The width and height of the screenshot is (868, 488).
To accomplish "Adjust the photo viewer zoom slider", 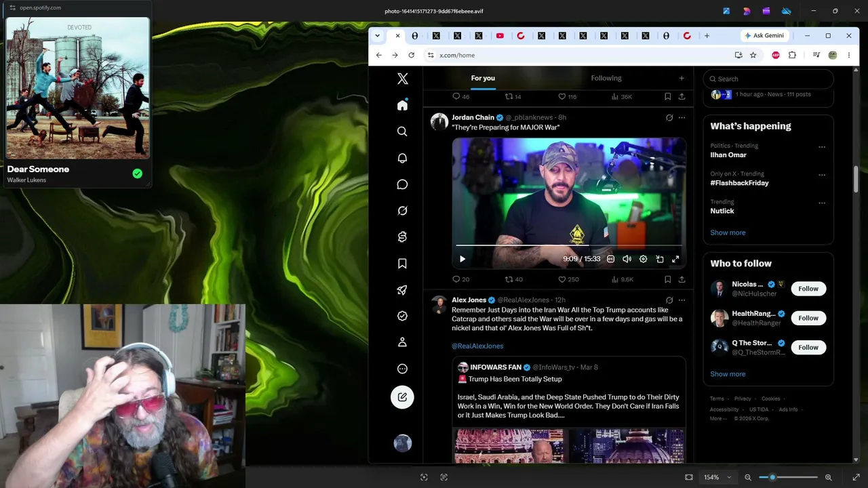I will (x=788, y=477).
